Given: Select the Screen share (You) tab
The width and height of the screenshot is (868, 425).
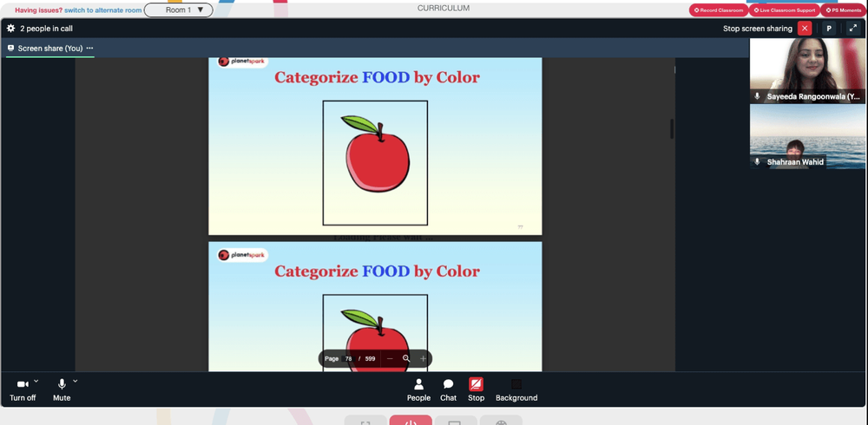Looking at the screenshot, I should (x=49, y=49).
